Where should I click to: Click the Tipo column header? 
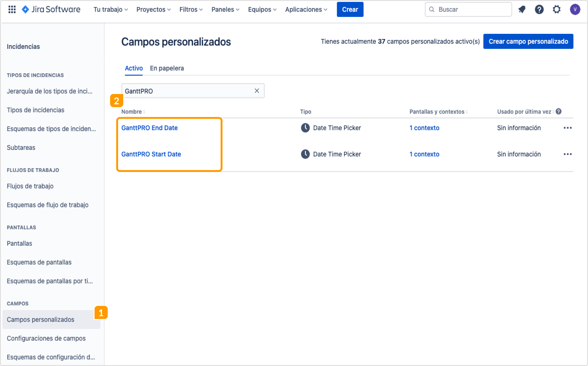click(306, 112)
